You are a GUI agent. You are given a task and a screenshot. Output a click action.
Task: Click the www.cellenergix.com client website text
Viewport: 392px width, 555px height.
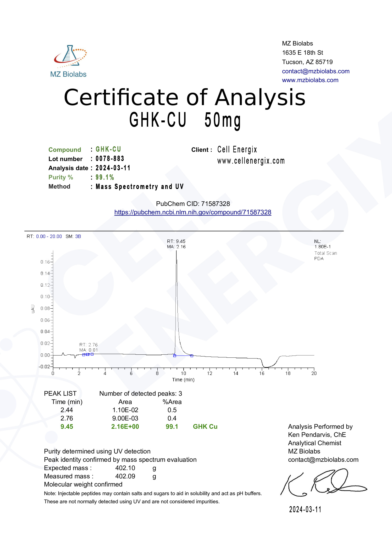click(251, 161)
